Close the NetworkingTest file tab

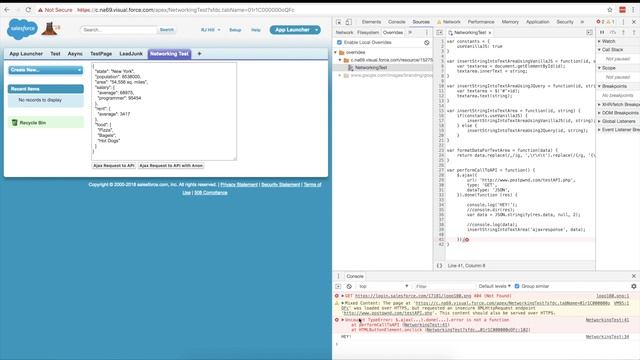(489, 32)
